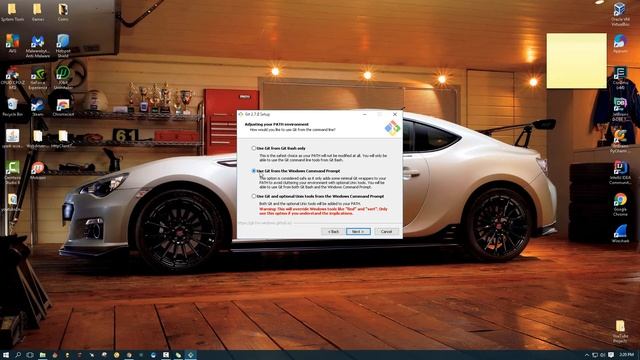
Task: Open taskbar Search
Action: click(18, 355)
